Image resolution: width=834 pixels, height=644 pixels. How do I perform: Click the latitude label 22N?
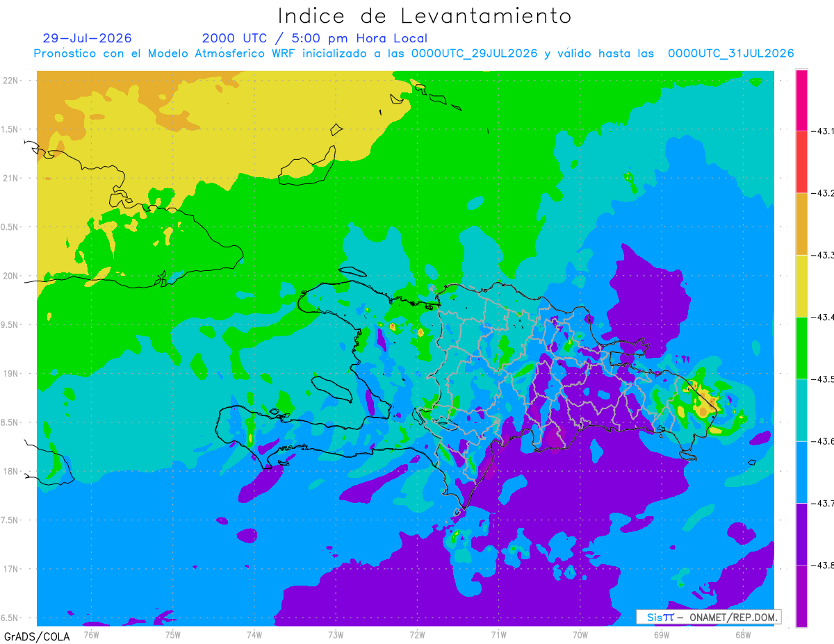pyautogui.click(x=11, y=81)
